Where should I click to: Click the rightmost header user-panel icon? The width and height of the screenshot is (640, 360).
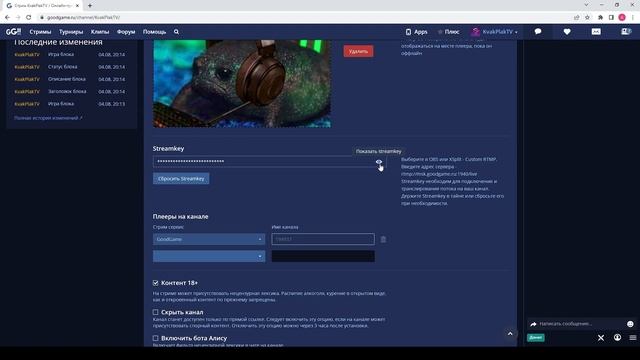tap(626, 31)
